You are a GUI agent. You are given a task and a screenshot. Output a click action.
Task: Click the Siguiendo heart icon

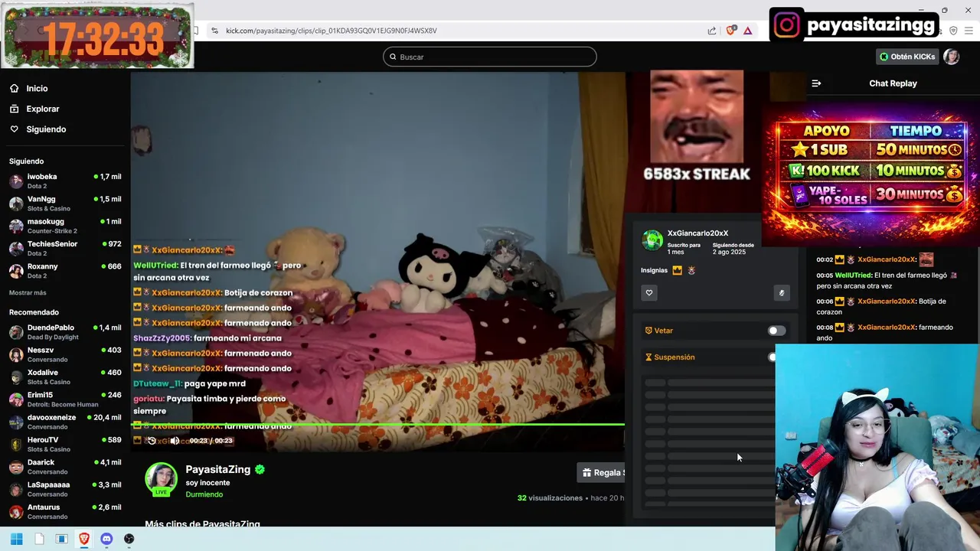[x=15, y=129]
